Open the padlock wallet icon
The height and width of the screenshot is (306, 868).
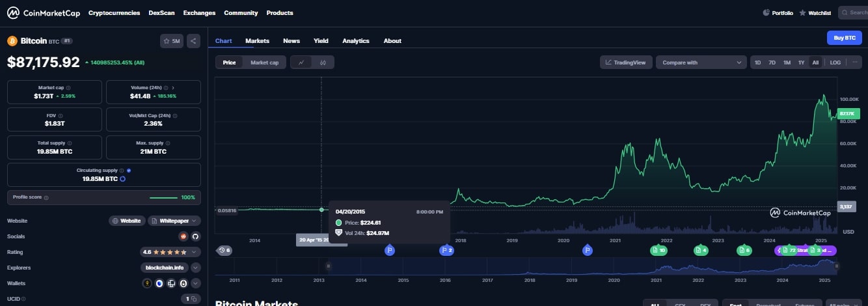[183, 283]
